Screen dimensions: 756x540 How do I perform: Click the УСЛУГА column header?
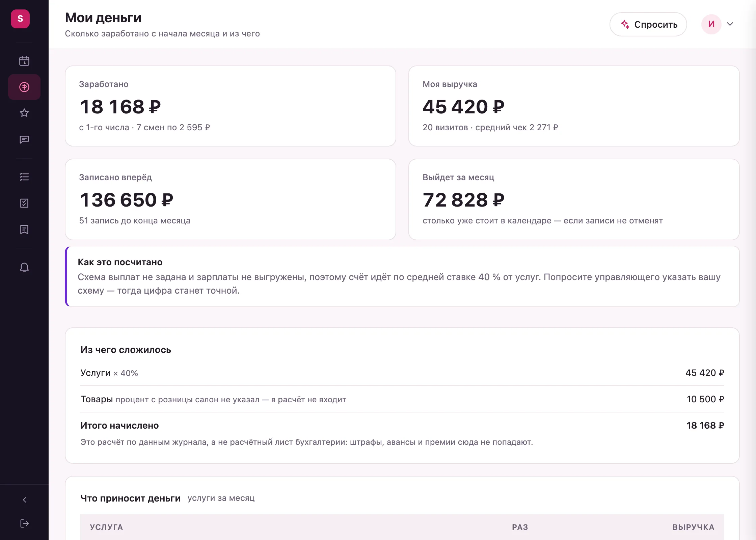[106, 527]
